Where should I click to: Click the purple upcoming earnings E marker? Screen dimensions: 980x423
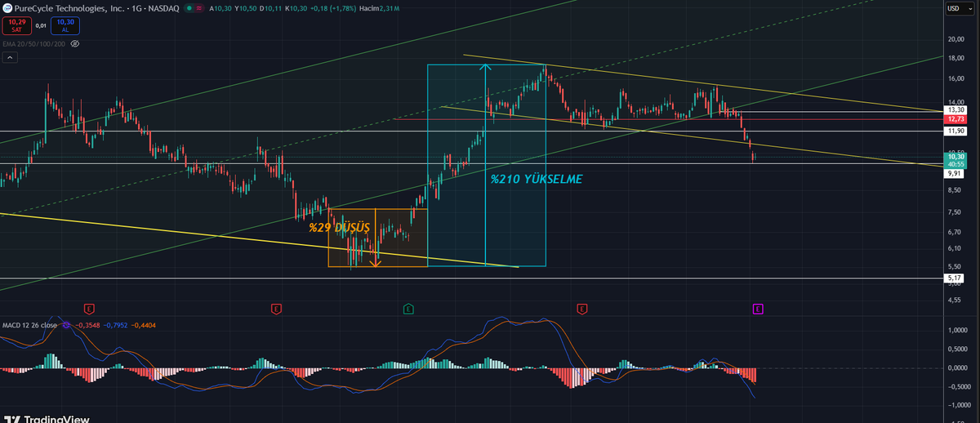click(758, 309)
